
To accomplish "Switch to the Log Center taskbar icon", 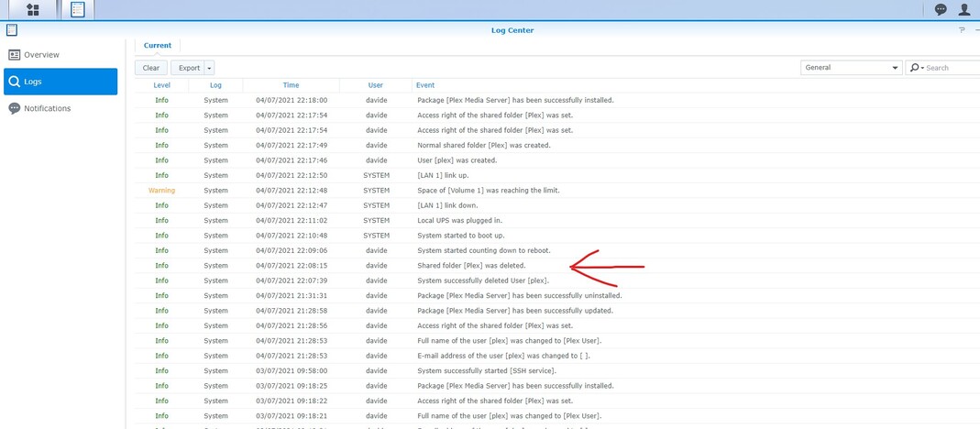I will click(x=78, y=9).
